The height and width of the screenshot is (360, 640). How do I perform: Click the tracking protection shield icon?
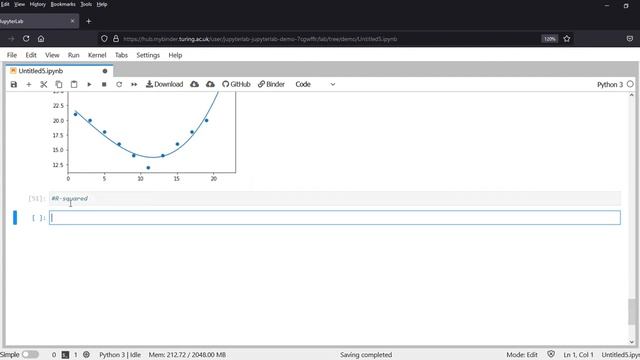coord(104,39)
